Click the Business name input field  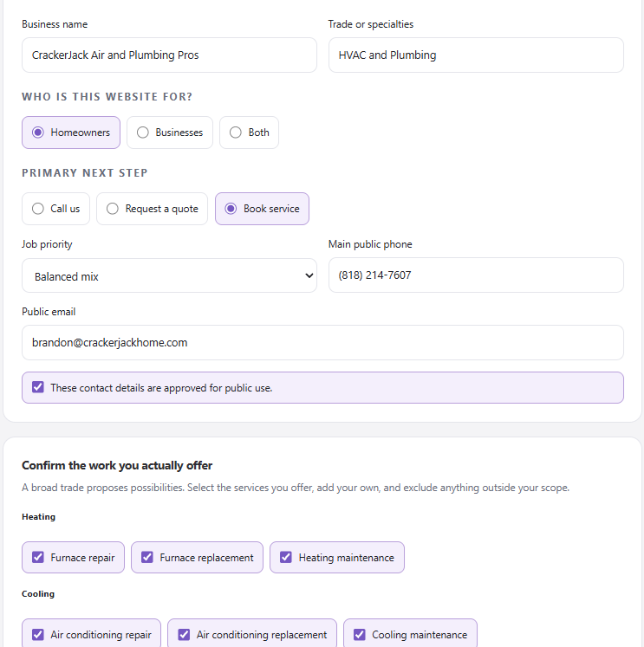tap(169, 55)
